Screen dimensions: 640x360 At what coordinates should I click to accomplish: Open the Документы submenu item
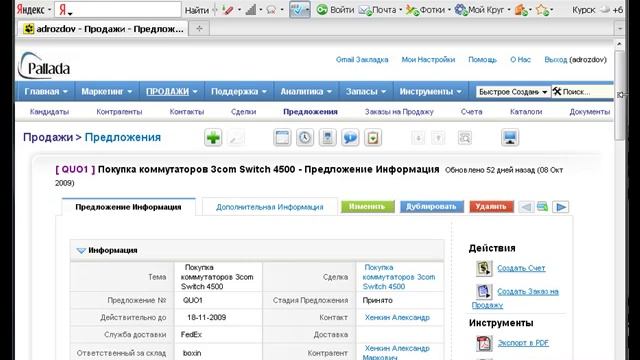pyautogui.click(x=589, y=112)
